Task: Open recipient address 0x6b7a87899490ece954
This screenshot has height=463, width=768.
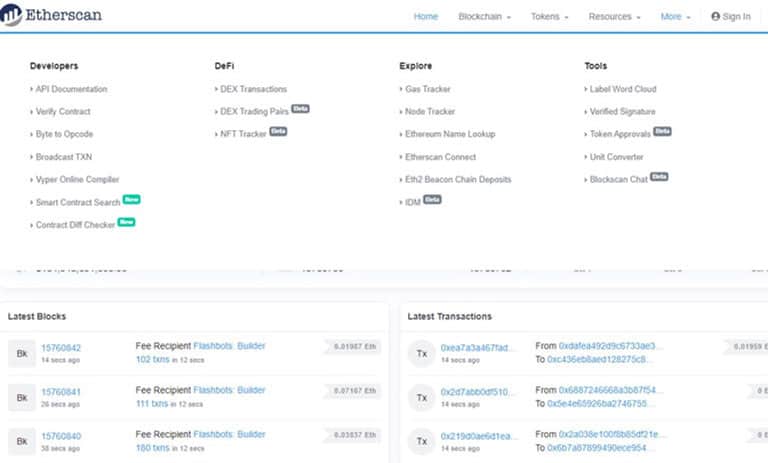Action: pyautogui.click(x=600, y=448)
